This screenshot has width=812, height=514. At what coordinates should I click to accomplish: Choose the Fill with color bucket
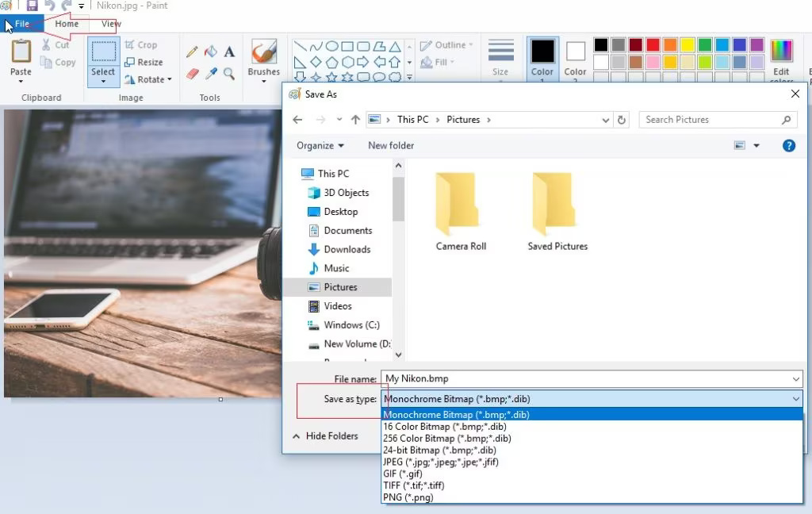coord(211,52)
